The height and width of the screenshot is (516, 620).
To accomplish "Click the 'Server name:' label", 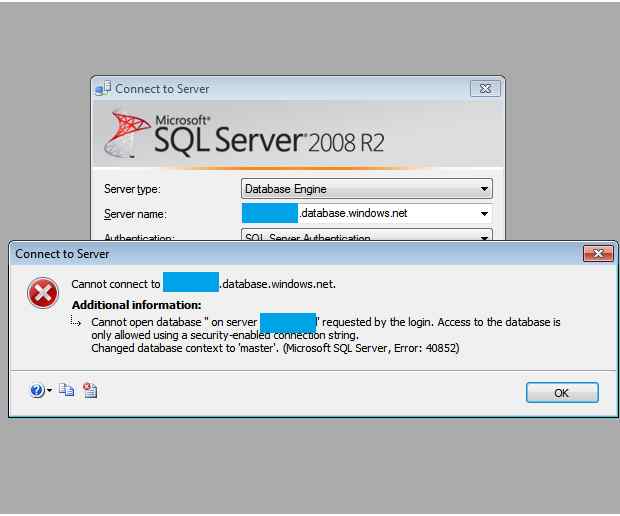I will pyautogui.click(x=135, y=214).
